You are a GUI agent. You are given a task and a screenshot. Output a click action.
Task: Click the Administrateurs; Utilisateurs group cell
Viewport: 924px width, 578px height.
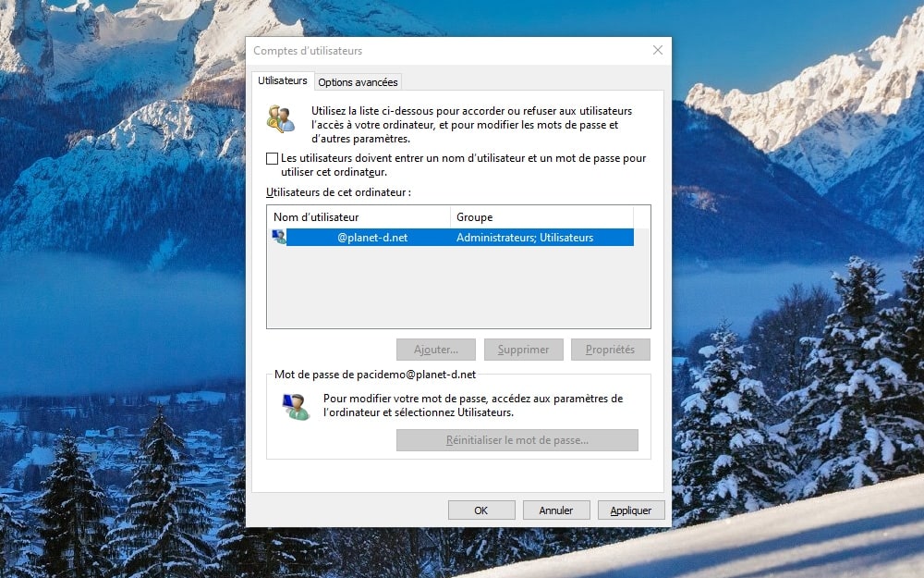525,238
